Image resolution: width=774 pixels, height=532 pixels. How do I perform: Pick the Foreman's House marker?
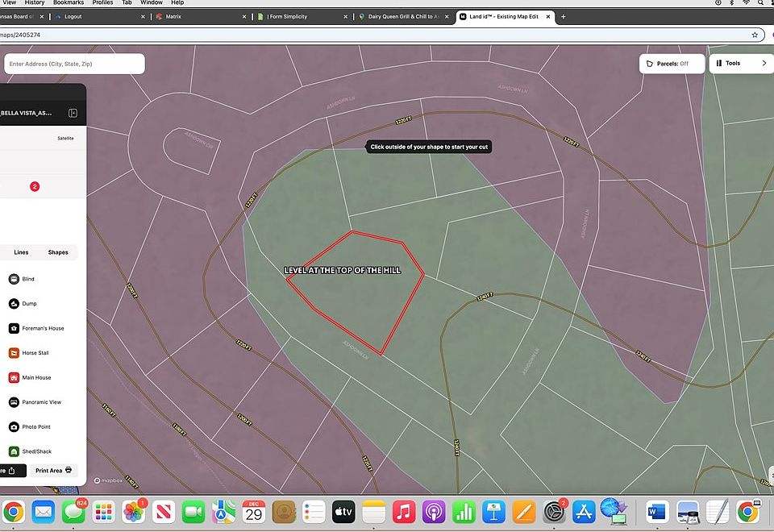pyautogui.click(x=14, y=328)
